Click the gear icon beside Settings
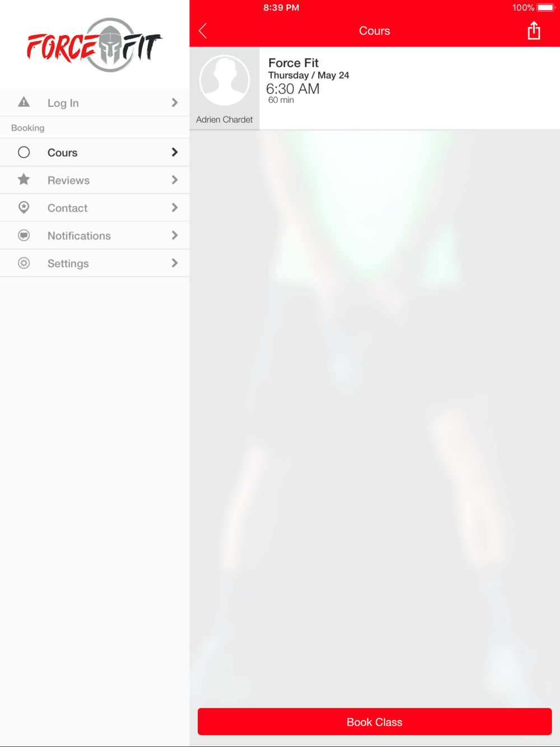The width and height of the screenshot is (560, 747). click(24, 263)
